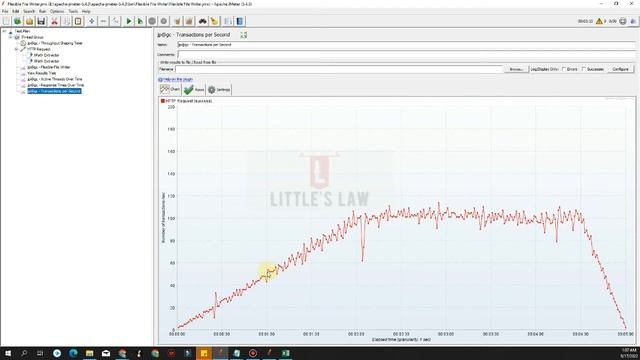Click the Comments input field
The width and height of the screenshot is (640, 360).
point(407,54)
